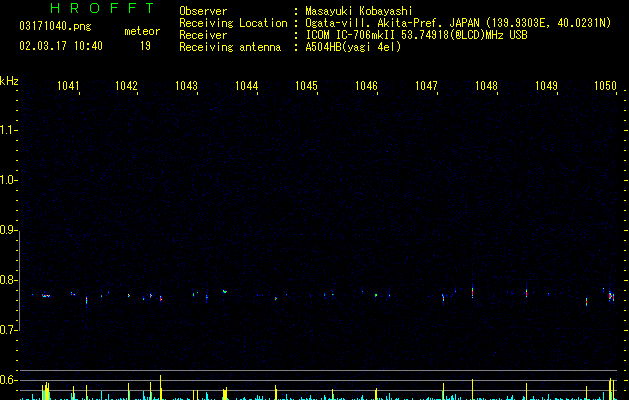Click the kHz axis unit label
629x400 pixels.
point(9,81)
